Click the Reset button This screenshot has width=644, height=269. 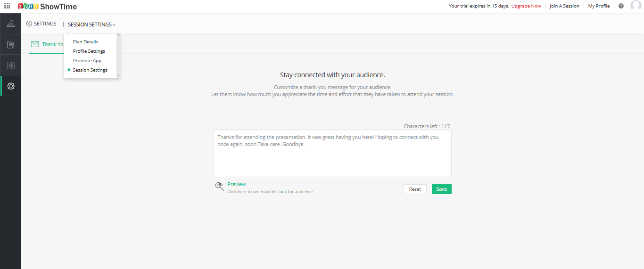[415, 189]
